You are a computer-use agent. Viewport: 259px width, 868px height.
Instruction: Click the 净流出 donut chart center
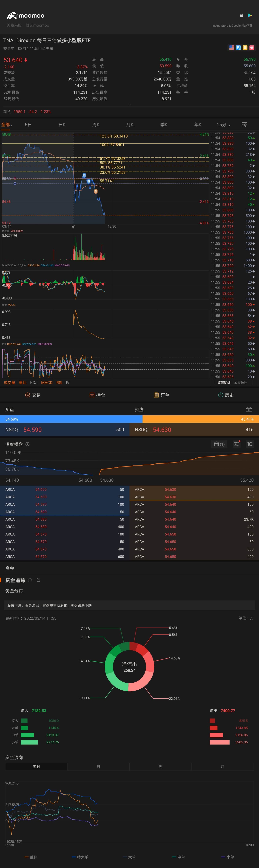point(129,667)
